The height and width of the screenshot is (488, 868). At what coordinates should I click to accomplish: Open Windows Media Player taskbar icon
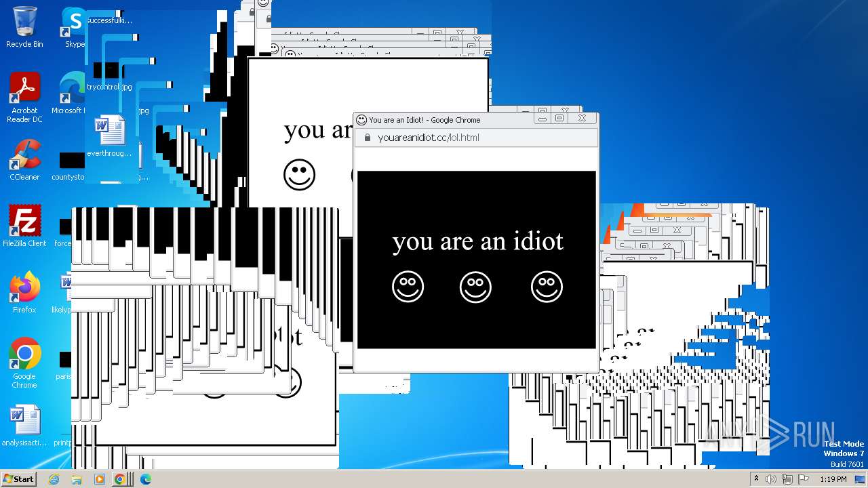click(100, 479)
